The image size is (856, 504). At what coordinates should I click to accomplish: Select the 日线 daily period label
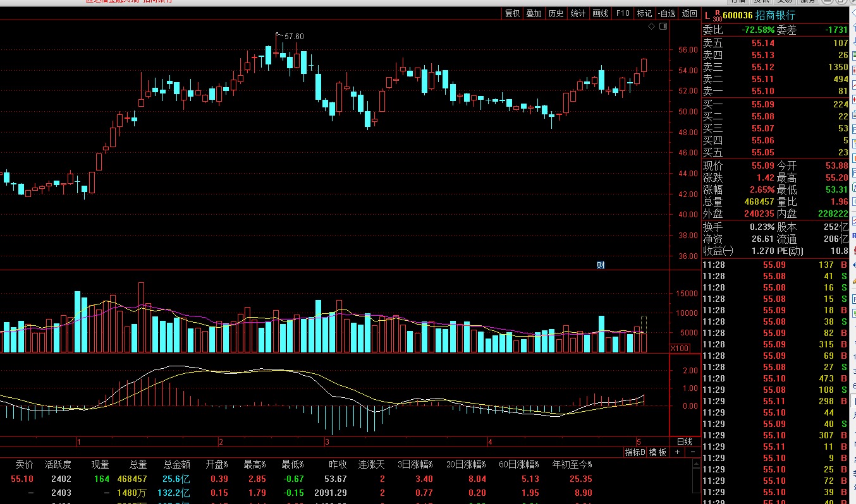click(685, 441)
